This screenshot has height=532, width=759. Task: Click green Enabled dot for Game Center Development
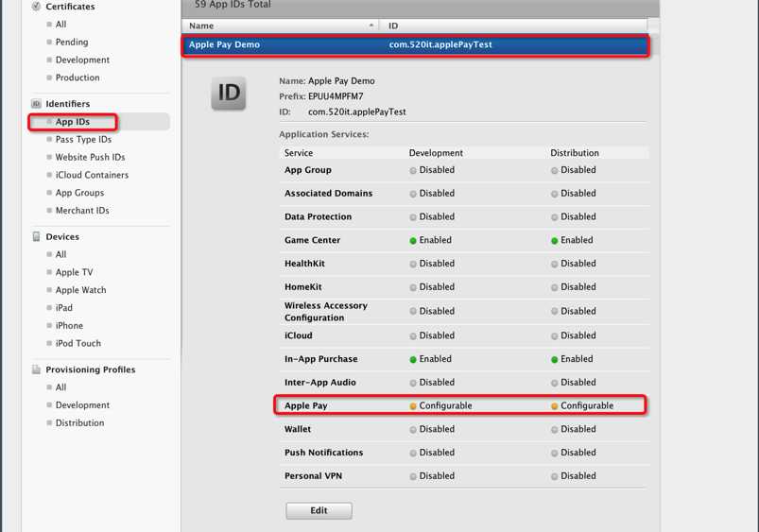pyautogui.click(x=413, y=241)
